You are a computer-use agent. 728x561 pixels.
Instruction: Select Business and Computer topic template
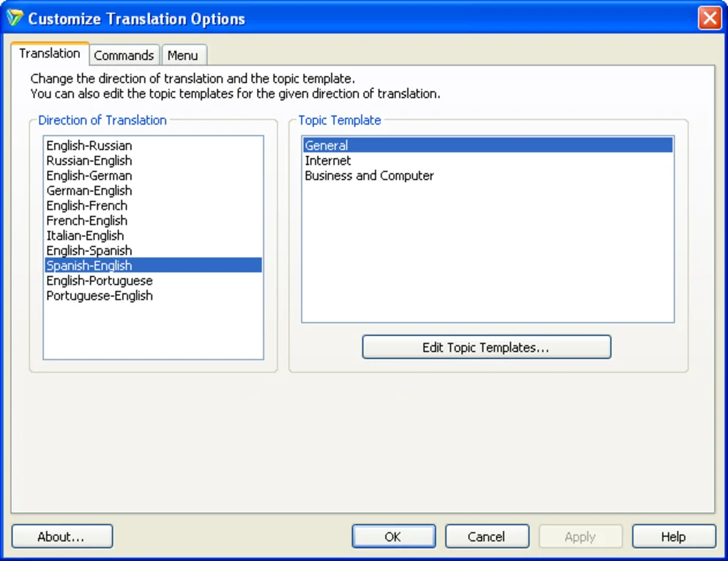[x=487, y=176]
